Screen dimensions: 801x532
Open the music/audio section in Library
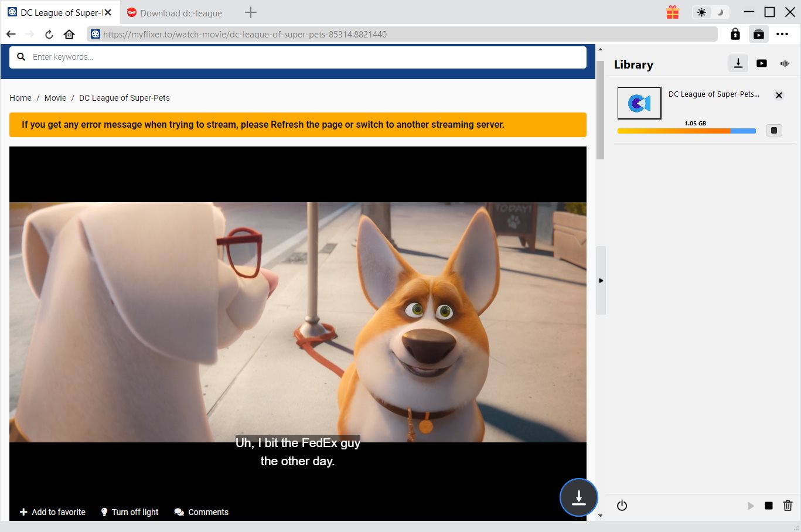click(785, 63)
